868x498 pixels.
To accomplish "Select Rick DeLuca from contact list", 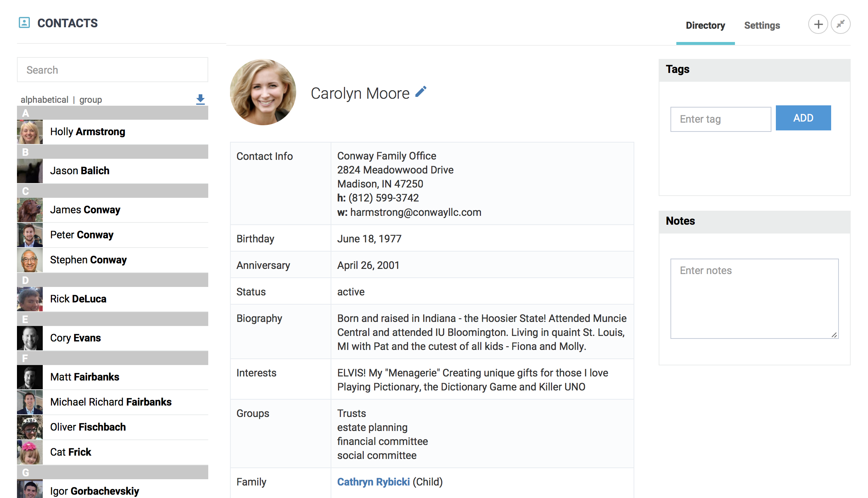I will 78,299.
